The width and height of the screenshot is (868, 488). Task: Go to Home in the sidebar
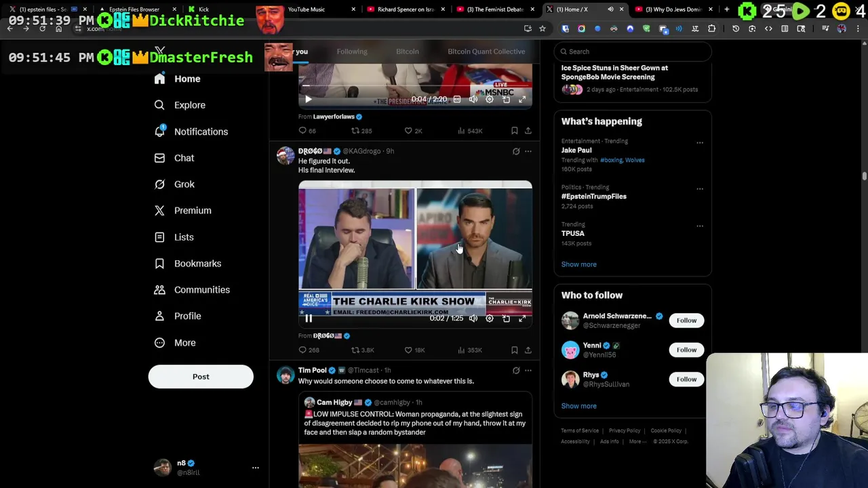coord(177,79)
